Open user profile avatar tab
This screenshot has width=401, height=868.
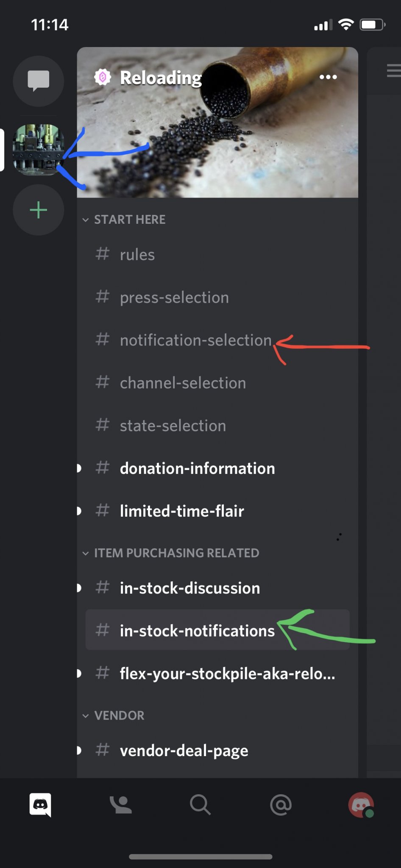click(361, 804)
